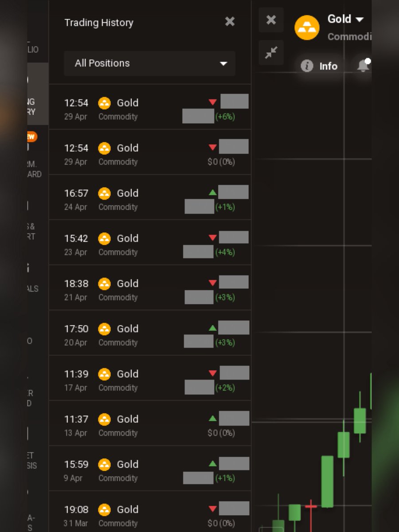Image resolution: width=399 pixels, height=532 pixels.
Task: Click the gold icon in the 19:08 row
Action: point(104,510)
